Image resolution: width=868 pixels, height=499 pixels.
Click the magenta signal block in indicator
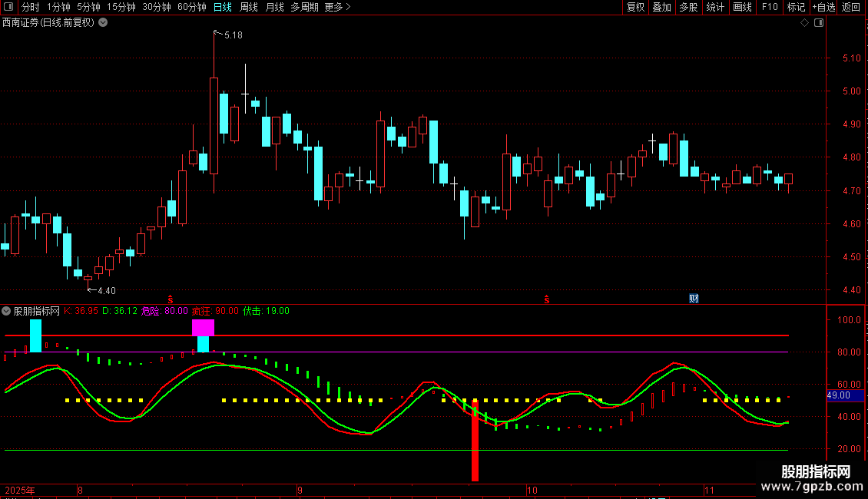(203, 328)
